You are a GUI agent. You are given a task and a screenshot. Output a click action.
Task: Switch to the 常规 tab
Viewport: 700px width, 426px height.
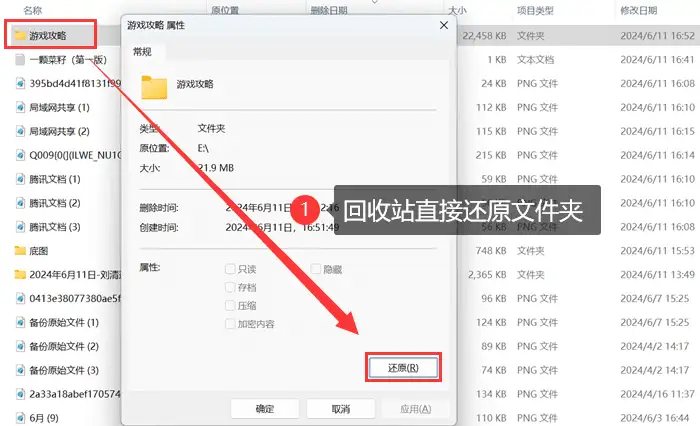tap(142, 52)
